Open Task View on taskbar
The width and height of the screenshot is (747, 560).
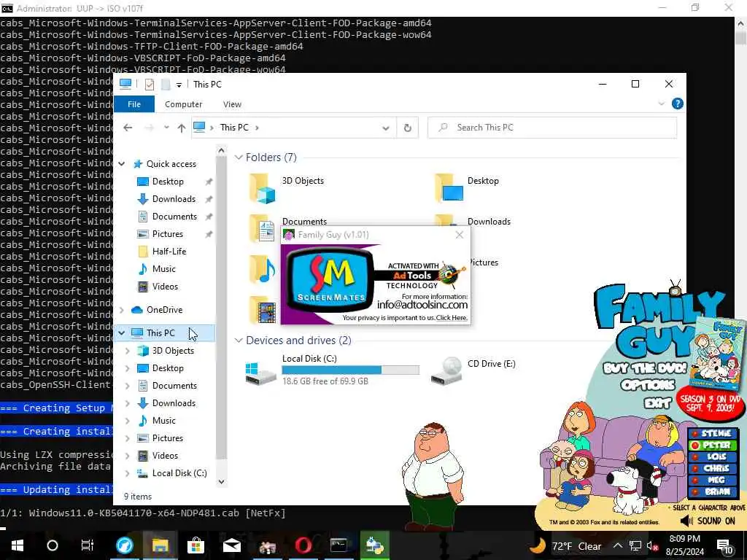tap(88, 545)
